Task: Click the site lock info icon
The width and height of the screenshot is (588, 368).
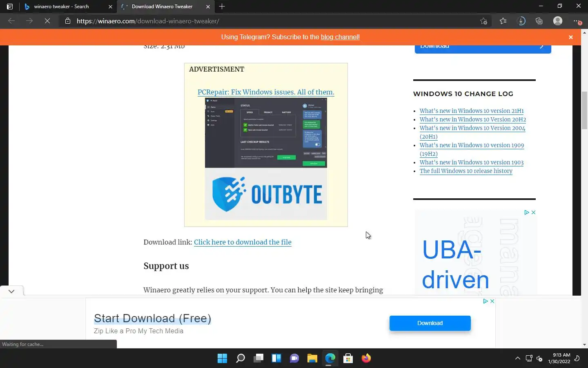Action: pos(68,21)
